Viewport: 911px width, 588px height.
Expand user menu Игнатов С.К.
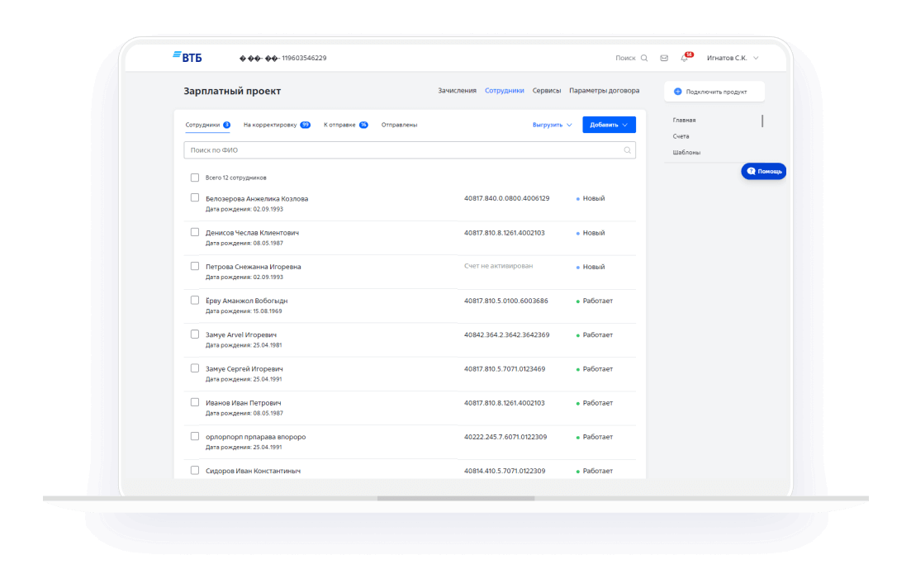pyautogui.click(x=732, y=58)
